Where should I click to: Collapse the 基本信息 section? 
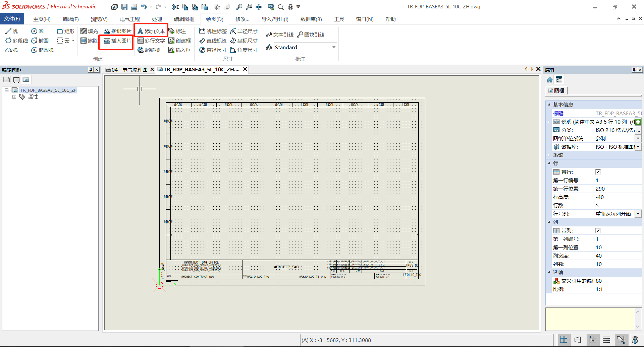tap(549, 105)
